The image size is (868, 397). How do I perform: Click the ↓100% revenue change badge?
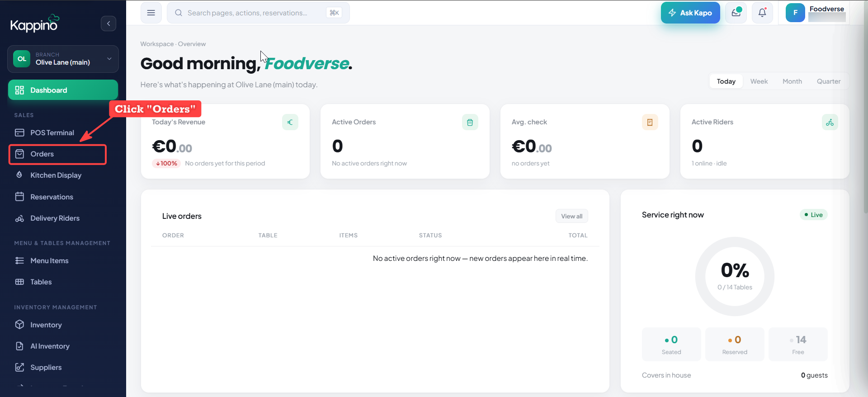coord(166,163)
